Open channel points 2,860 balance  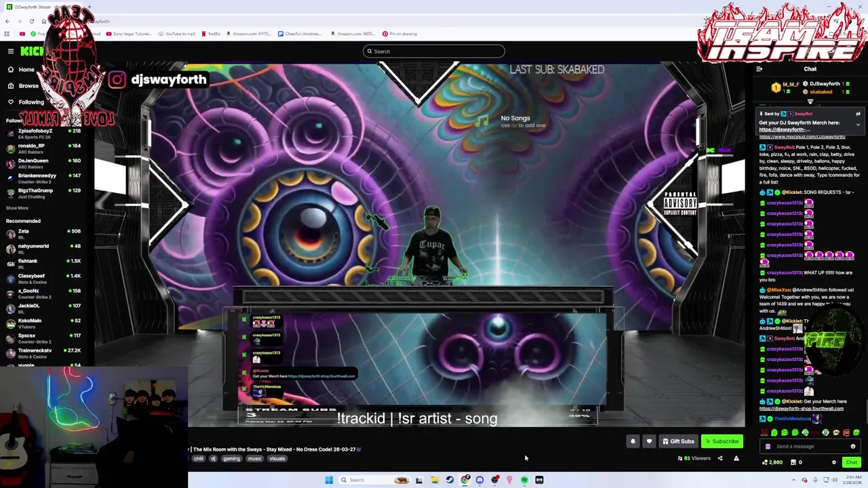pos(772,462)
